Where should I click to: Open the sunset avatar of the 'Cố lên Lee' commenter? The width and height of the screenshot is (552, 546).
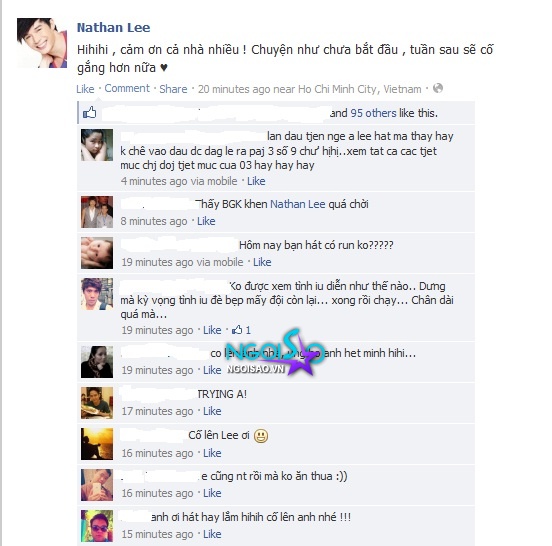[97, 444]
